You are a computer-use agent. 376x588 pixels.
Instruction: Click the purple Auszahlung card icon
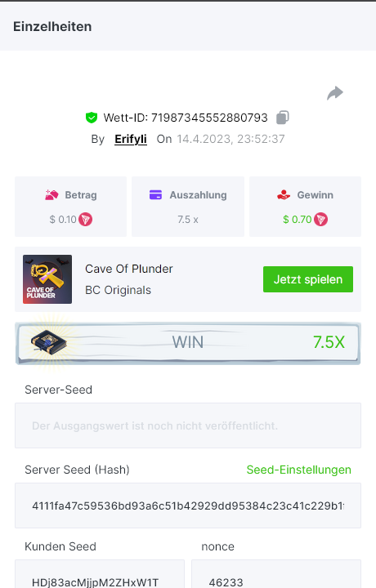(x=155, y=195)
